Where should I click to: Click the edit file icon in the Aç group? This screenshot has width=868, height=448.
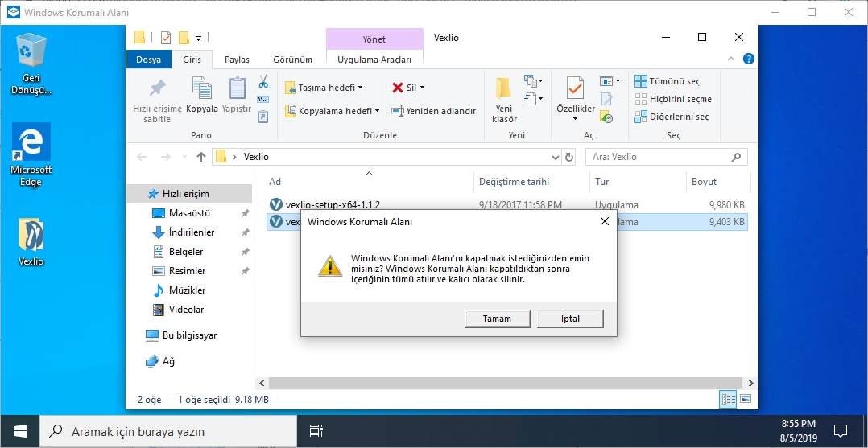(607, 99)
